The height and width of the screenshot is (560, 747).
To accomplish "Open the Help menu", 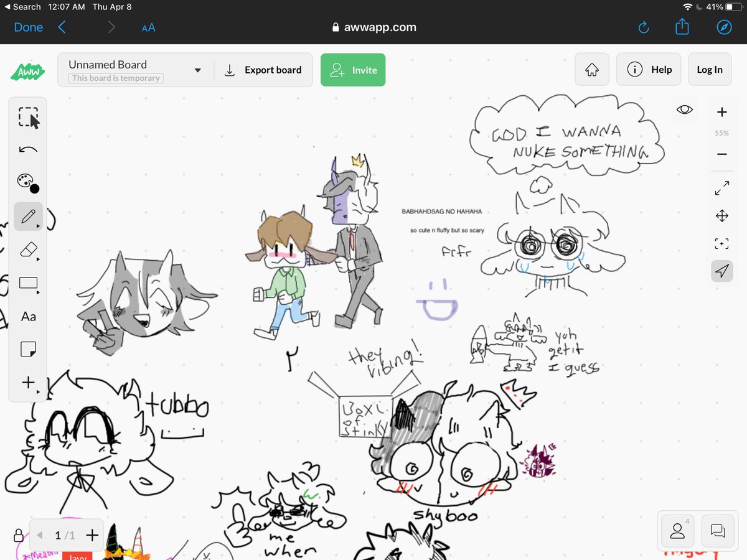I will [649, 70].
